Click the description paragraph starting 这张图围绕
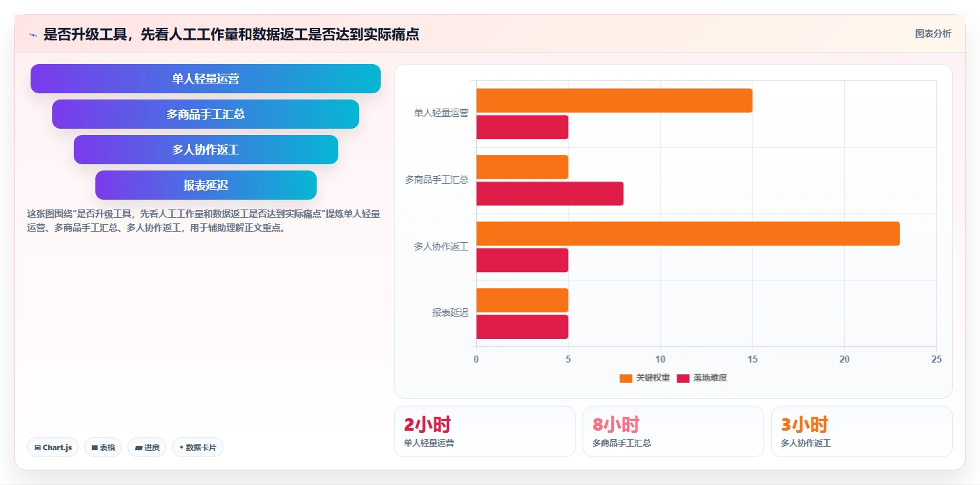The height and width of the screenshot is (485, 980). coord(203,221)
